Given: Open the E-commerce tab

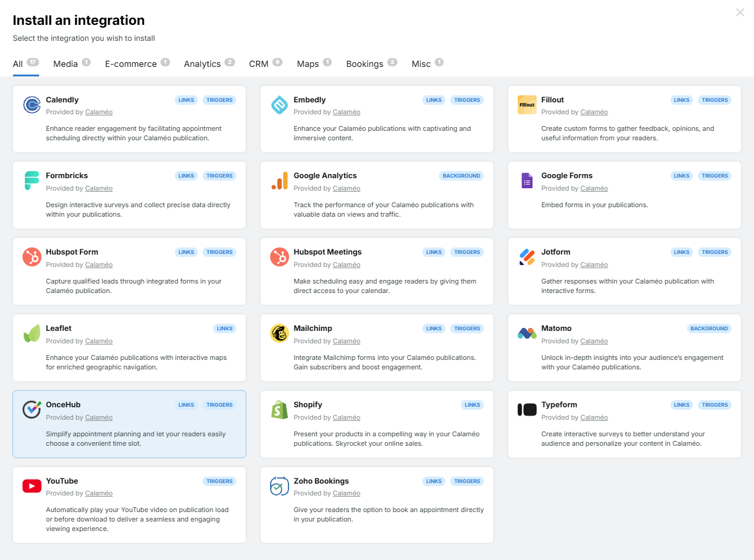Looking at the screenshot, I should [x=137, y=63].
